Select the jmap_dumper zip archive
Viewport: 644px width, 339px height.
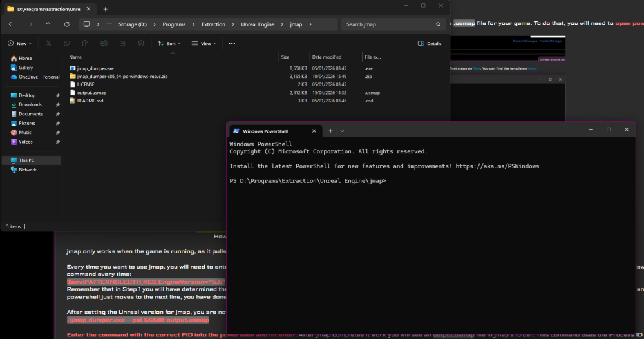tap(122, 76)
